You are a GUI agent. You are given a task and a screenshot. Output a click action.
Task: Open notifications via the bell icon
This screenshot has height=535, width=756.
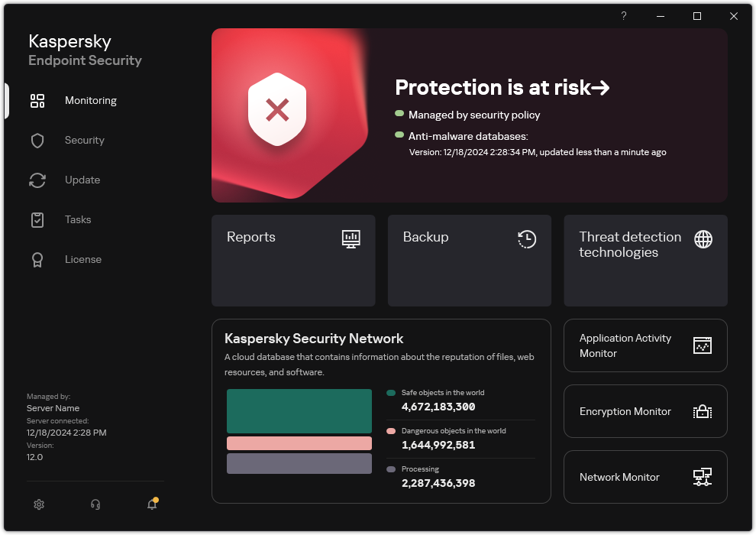(x=151, y=505)
